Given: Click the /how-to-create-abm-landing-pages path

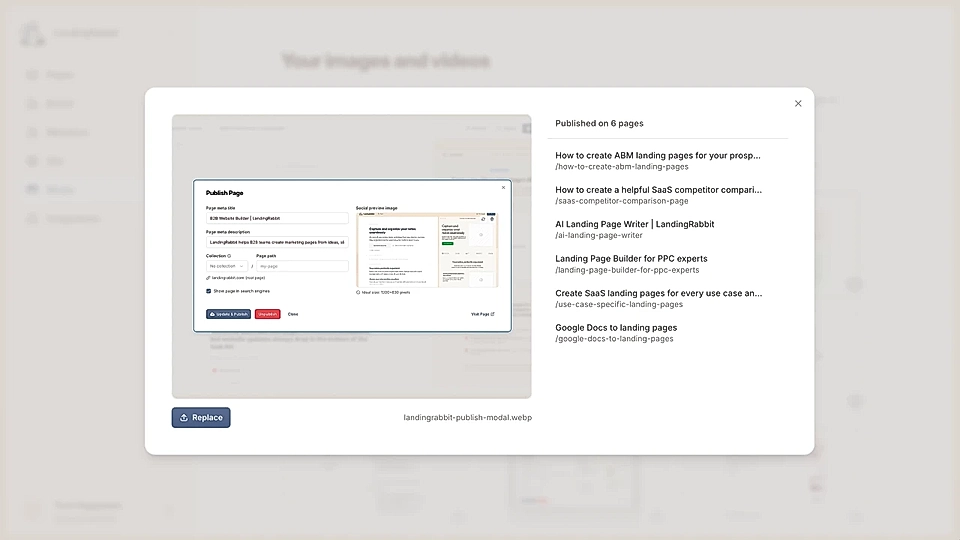Looking at the screenshot, I should click(x=621, y=167).
